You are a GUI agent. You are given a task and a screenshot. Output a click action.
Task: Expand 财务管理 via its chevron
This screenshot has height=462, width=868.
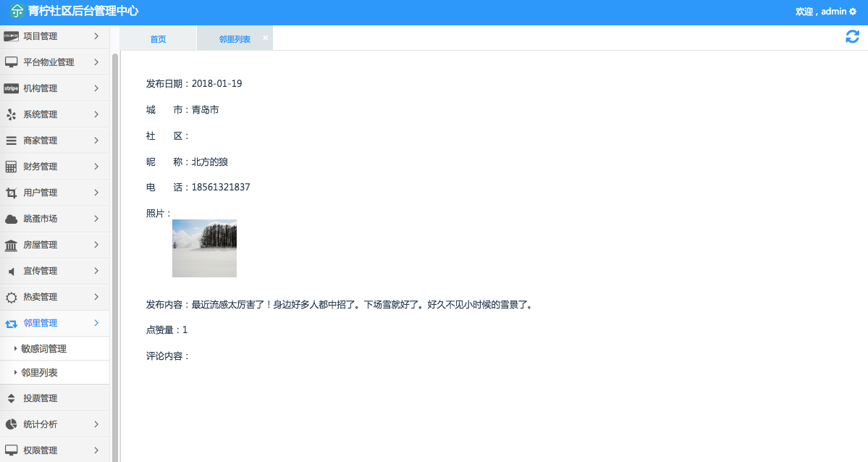click(96, 166)
